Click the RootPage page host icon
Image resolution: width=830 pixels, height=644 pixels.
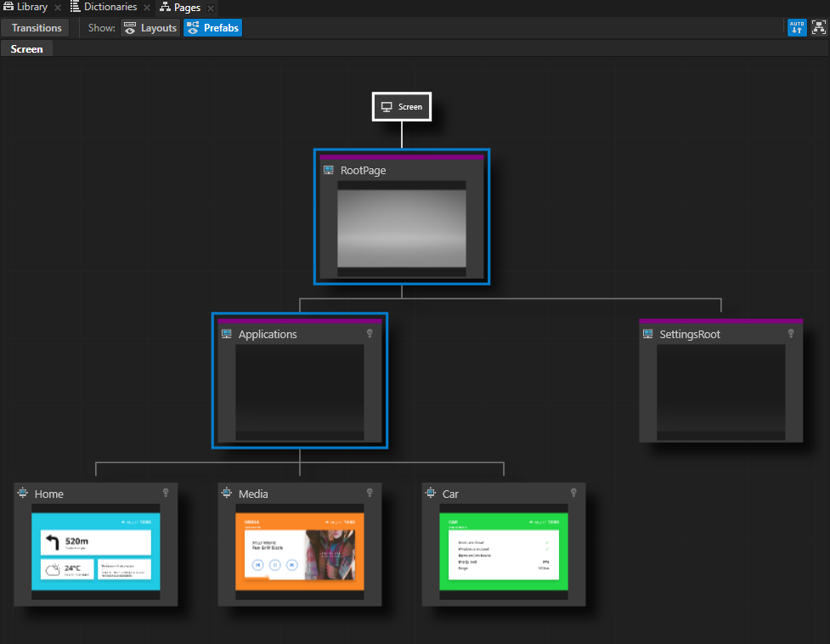pyautogui.click(x=329, y=171)
